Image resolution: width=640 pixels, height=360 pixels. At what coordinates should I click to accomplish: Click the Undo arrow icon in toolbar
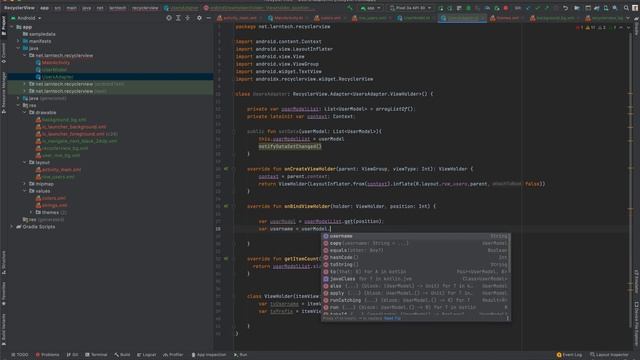click(x=565, y=8)
